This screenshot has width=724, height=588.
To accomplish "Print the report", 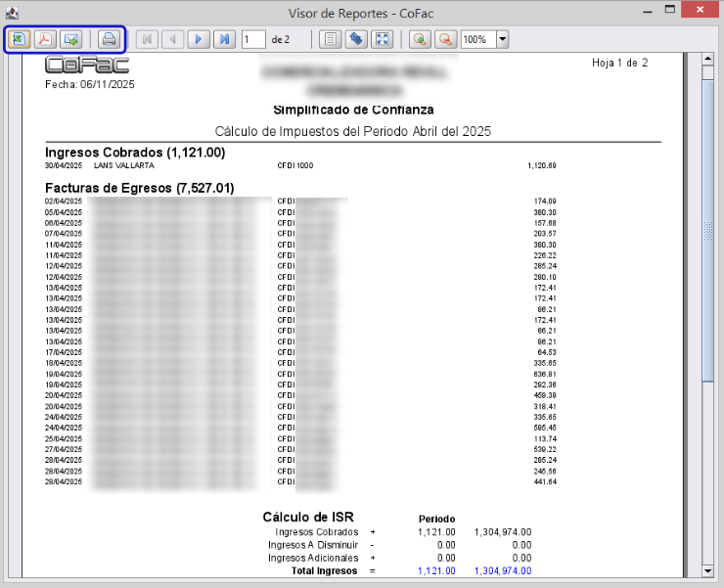I will [109, 39].
